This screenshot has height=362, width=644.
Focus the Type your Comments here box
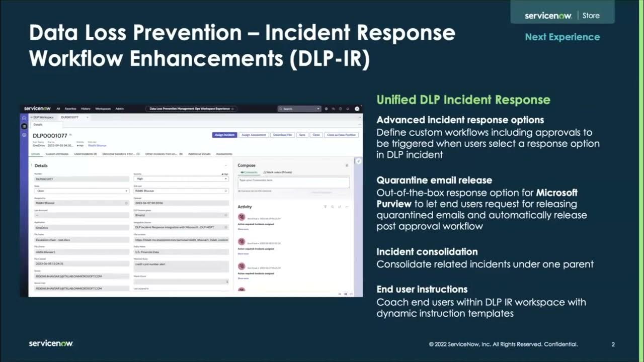[x=293, y=182]
